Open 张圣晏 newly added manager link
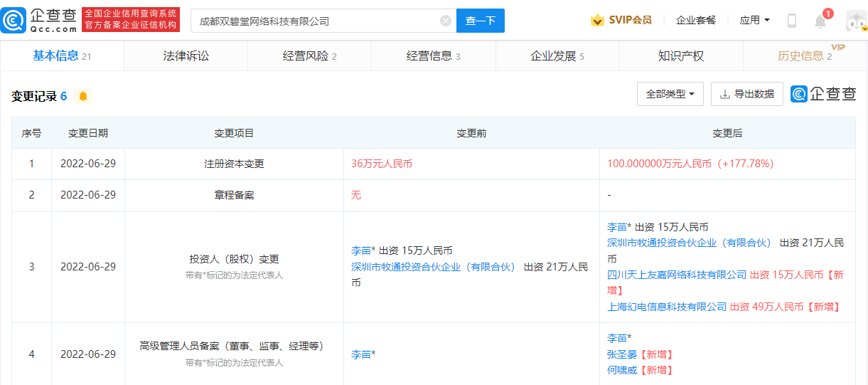The height and width of the screenshot is (385, 868). [x=622, y=354]
